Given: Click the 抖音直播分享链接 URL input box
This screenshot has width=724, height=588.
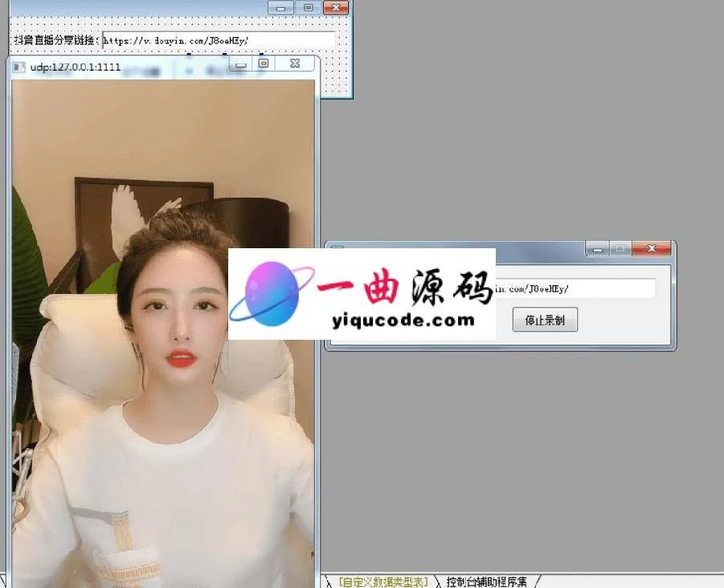Looking at the screenshot, I should click(x=218, y=39).
